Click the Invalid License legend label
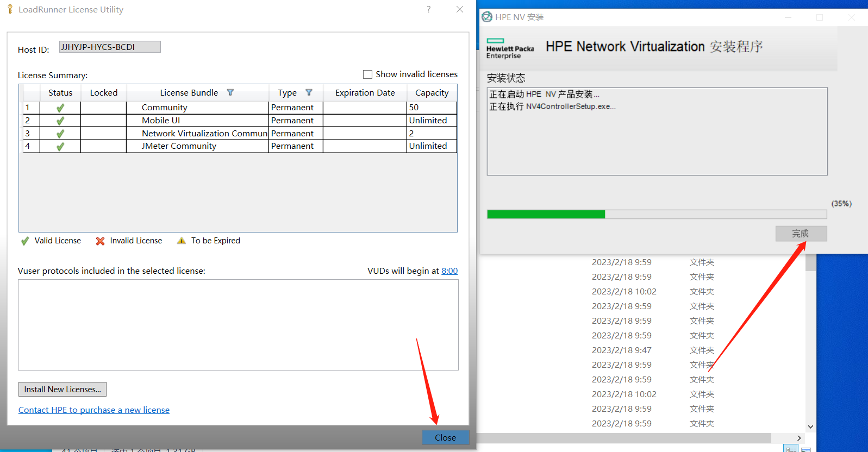868x452 pixels. 136,241
